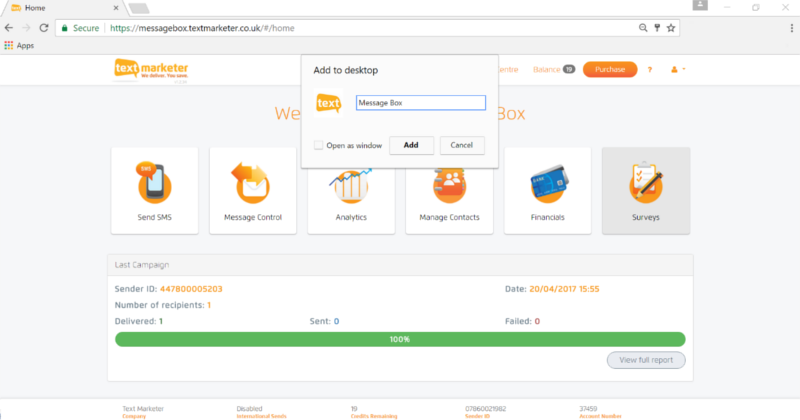
Task: Click the browser reload button
Action: 44,28
